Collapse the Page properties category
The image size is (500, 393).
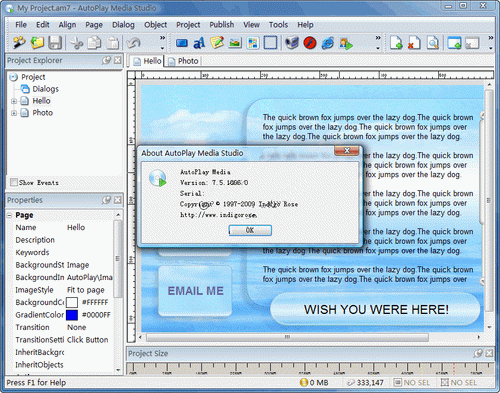point(9,215)
